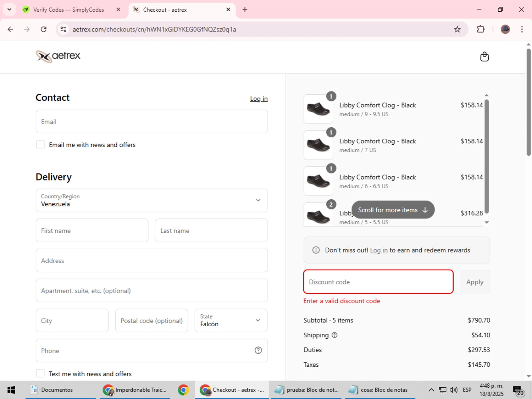Click the order items list scrollbar
Screen dimensions: 532x399
[487, 156]
